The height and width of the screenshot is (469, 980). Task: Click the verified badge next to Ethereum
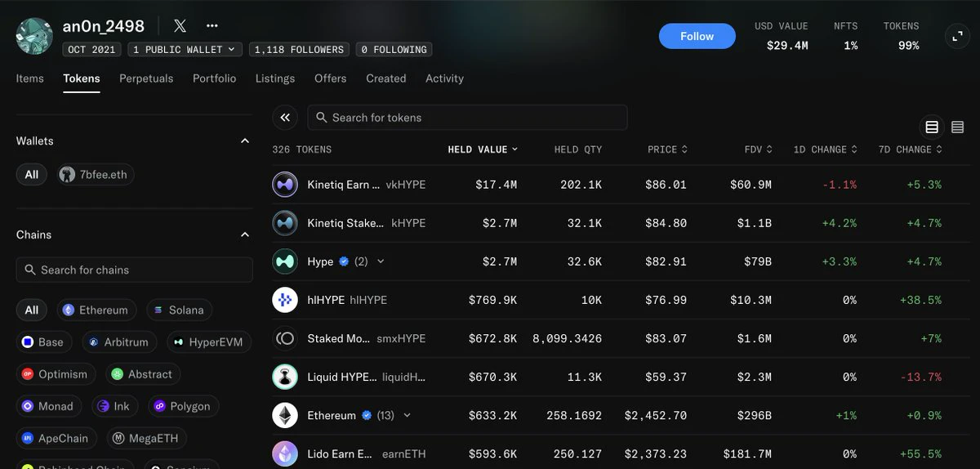(x=367, y=415)
